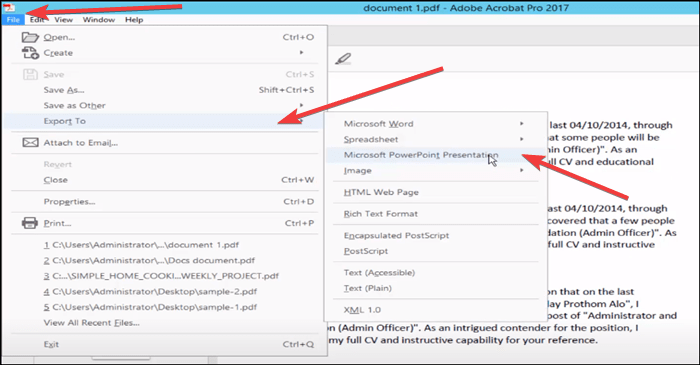
Task: Open recent file sample-1.pdf
Action: (x=150, y=307)
